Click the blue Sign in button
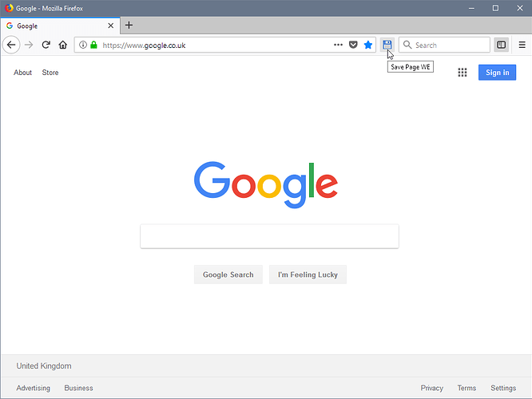This screenshot has height=399, width=532. 497,72
